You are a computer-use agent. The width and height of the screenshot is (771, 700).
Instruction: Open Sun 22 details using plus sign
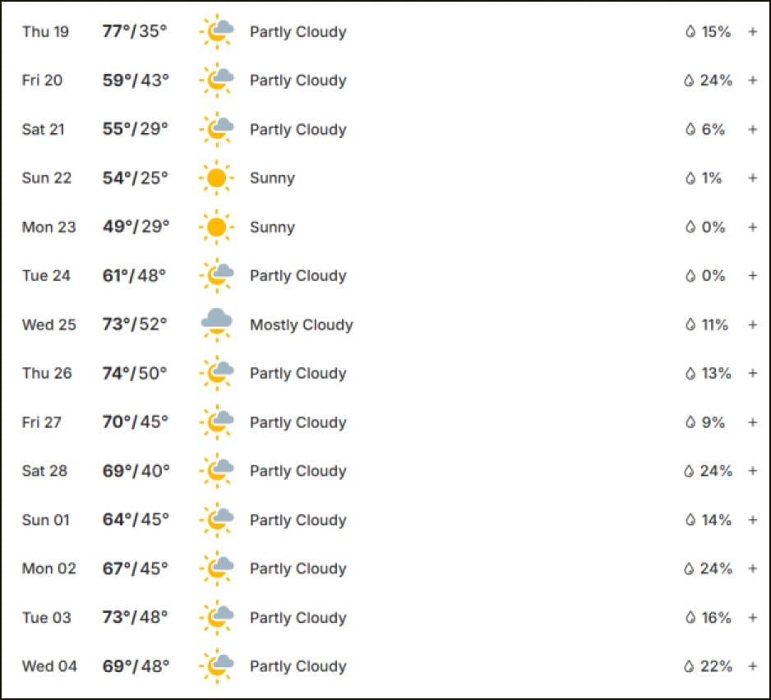[752, 178]
